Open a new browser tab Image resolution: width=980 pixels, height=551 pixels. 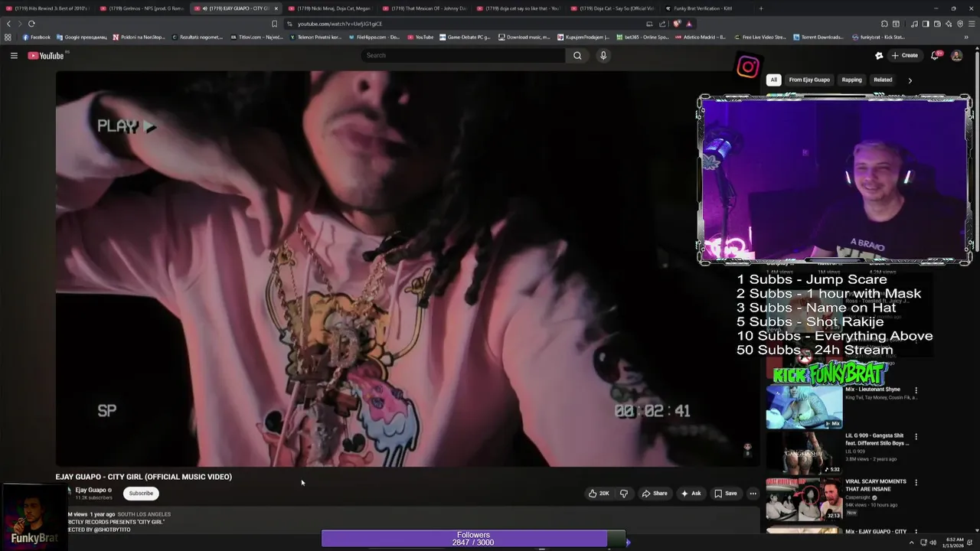(x=760, y=8)
